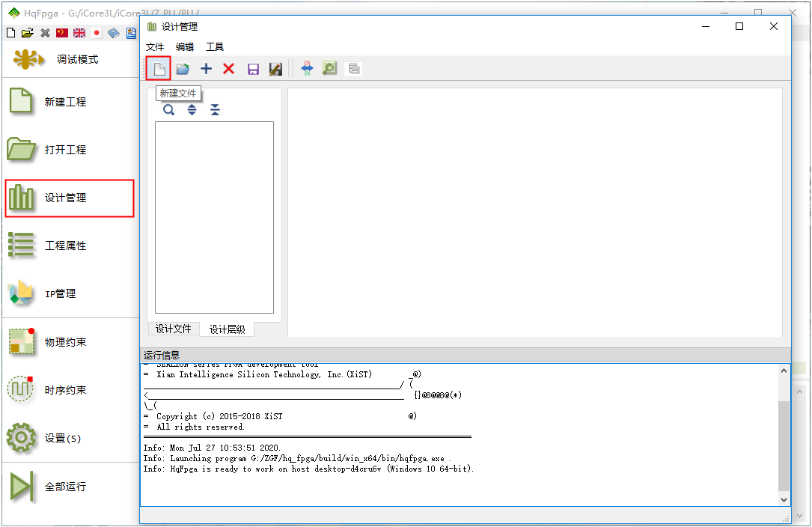
Task: Switch to the 设计层级 tab
Action: 227,329
